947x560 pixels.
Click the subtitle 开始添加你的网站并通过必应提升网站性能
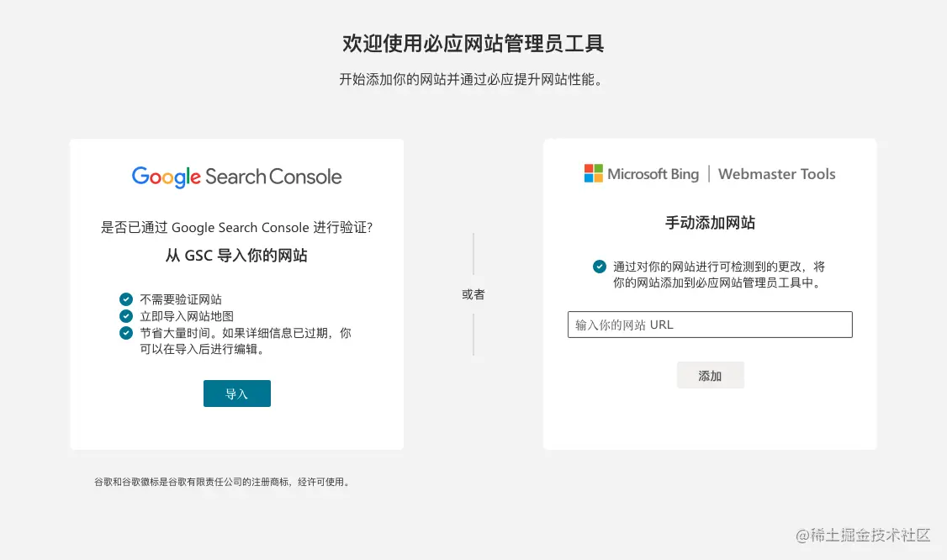tap(473, 79)
